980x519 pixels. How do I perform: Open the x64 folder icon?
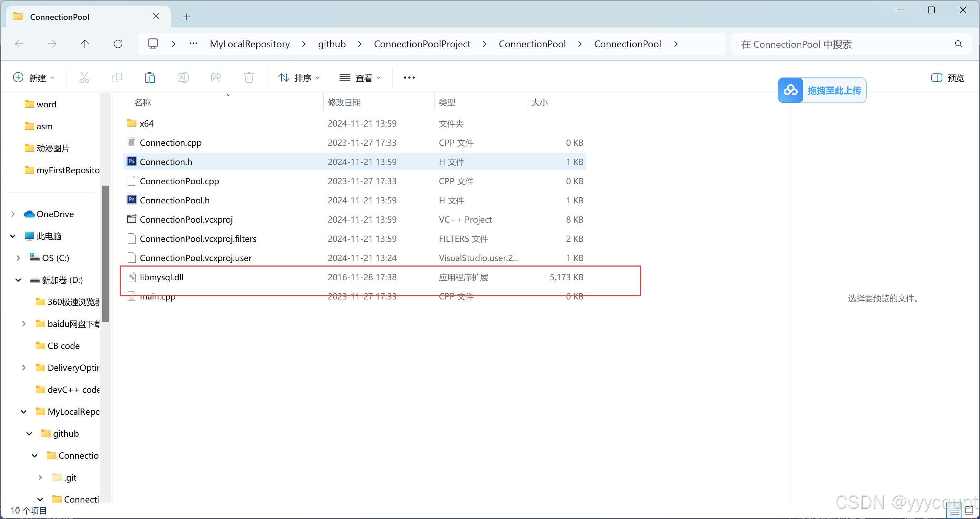(x=132, y=123)
